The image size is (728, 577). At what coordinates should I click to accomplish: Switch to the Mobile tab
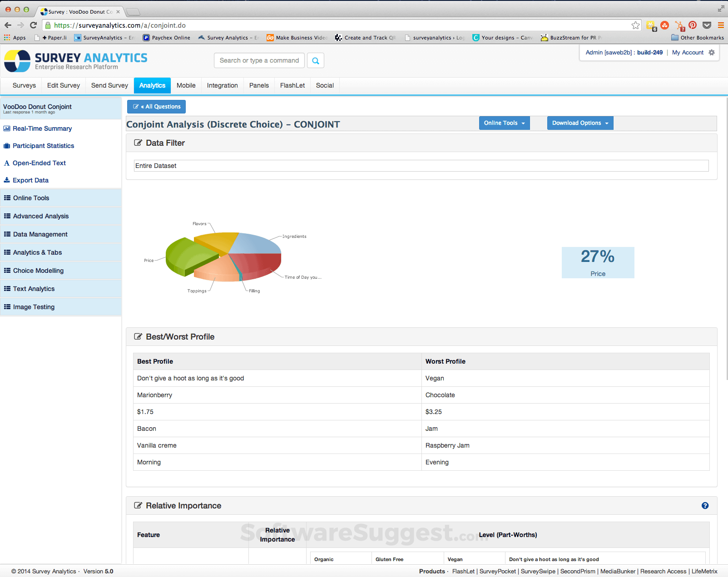pyautogui.click(x=186, y=85)
